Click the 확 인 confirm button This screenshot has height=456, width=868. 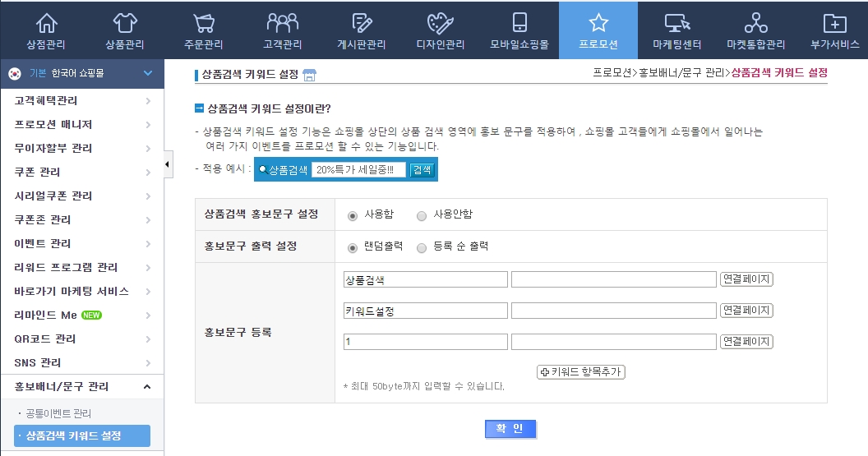pyautogui.click(x=510, y=429)
